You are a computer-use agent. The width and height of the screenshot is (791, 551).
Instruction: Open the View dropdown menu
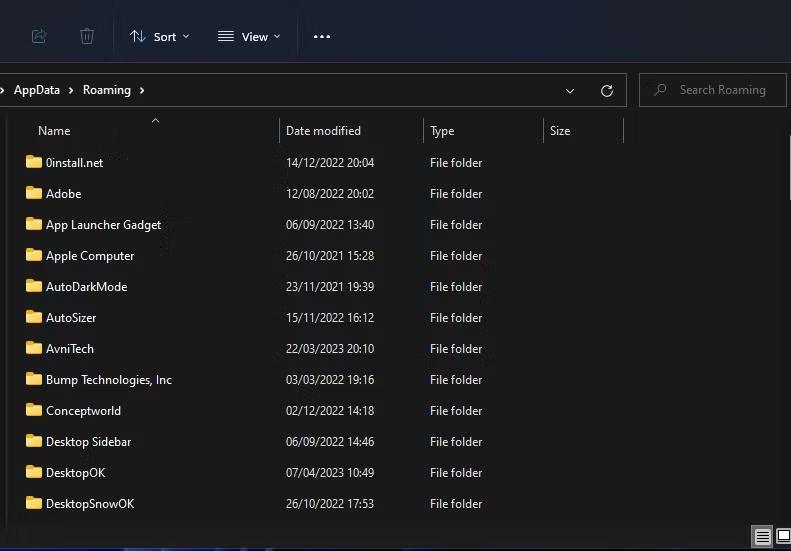[248, 36]
